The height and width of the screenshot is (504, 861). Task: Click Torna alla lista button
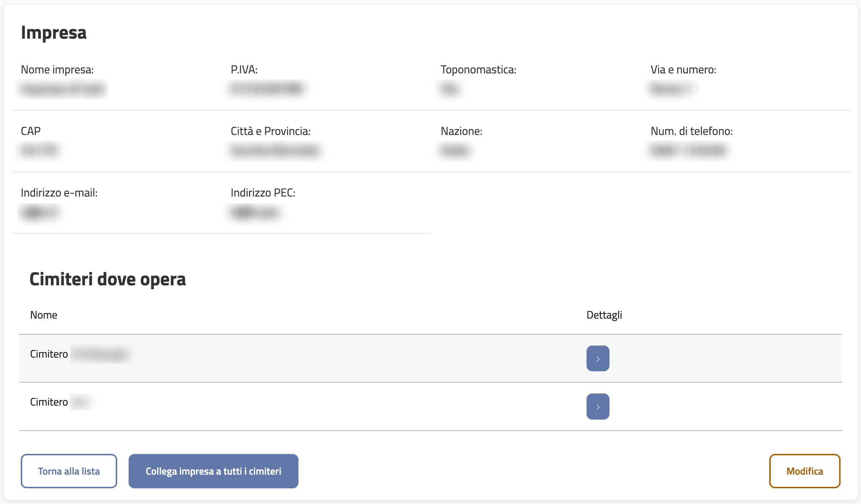coord(69,471)
